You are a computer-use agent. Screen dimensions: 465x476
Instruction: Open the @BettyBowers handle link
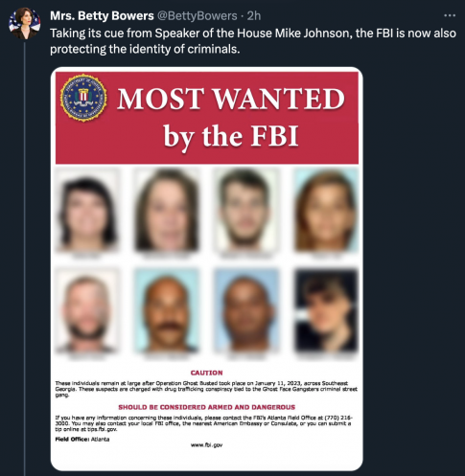pos(197,15)
